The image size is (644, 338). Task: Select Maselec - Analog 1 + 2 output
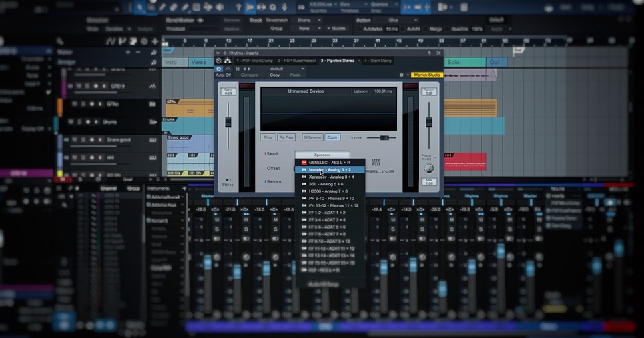329,169
